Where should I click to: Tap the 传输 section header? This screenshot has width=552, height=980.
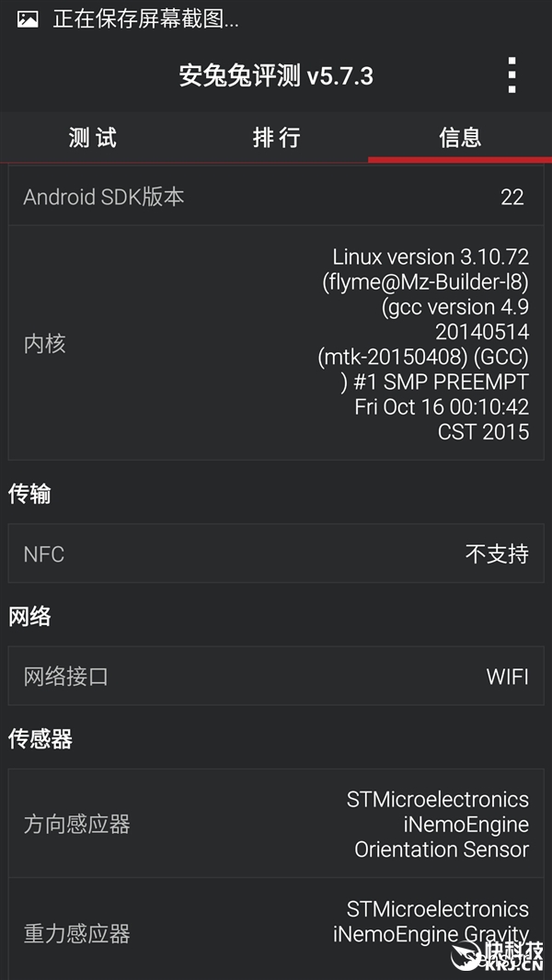(x=29, y=494)
